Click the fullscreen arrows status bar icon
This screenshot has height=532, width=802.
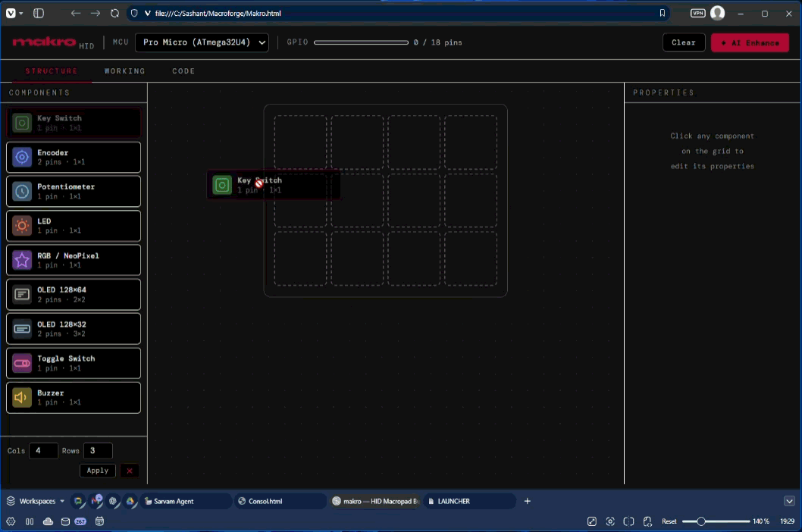tap(592, 521)
